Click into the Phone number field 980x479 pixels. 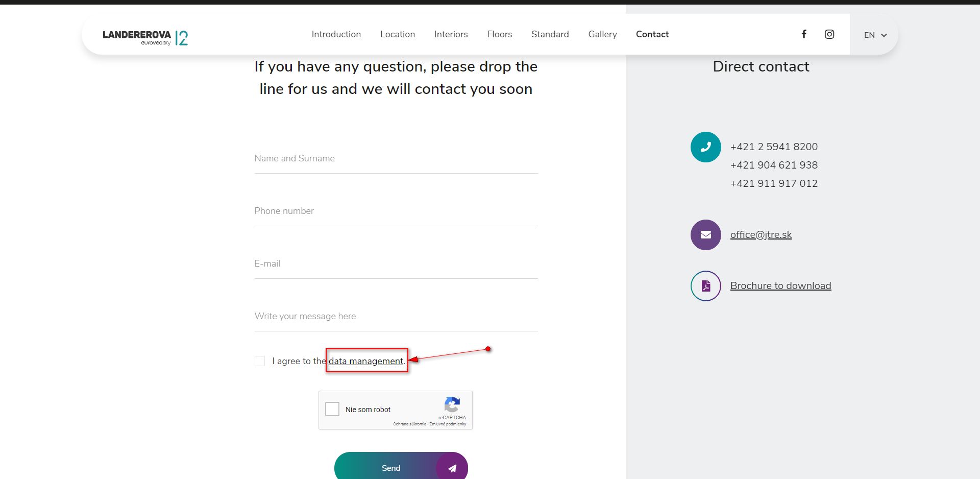pos(396,211)
